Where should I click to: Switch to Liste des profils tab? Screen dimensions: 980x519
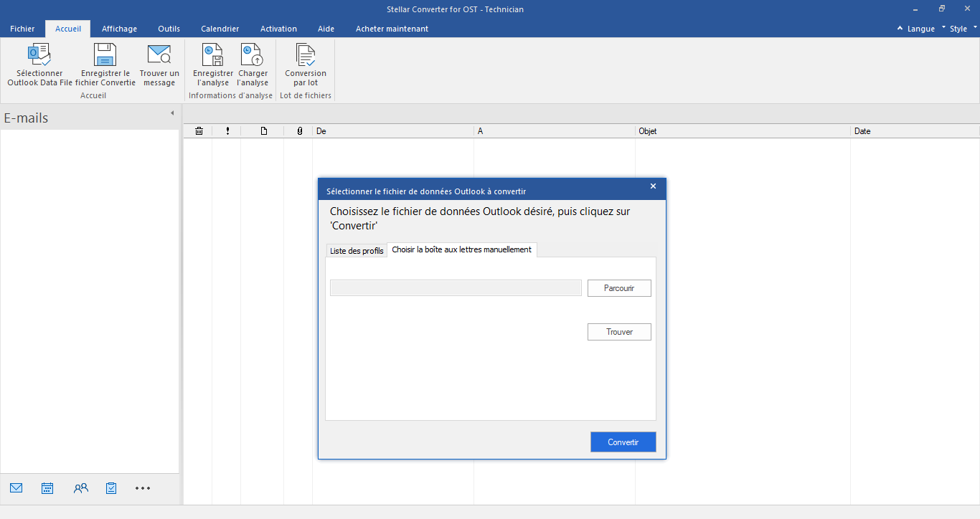pos(357,251)
